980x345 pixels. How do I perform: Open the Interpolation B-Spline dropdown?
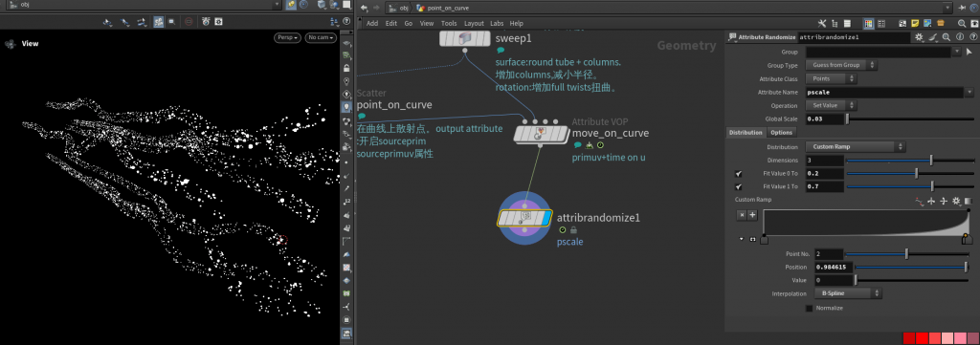pyautogui.click(x=848, y=292)
